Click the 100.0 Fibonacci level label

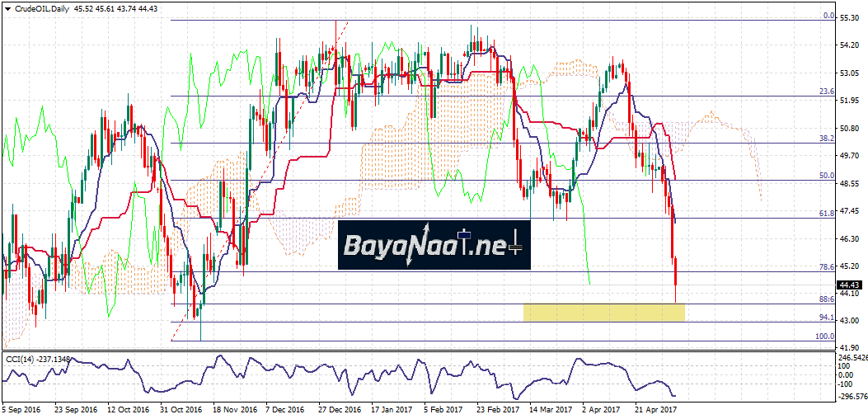[826, 336]
